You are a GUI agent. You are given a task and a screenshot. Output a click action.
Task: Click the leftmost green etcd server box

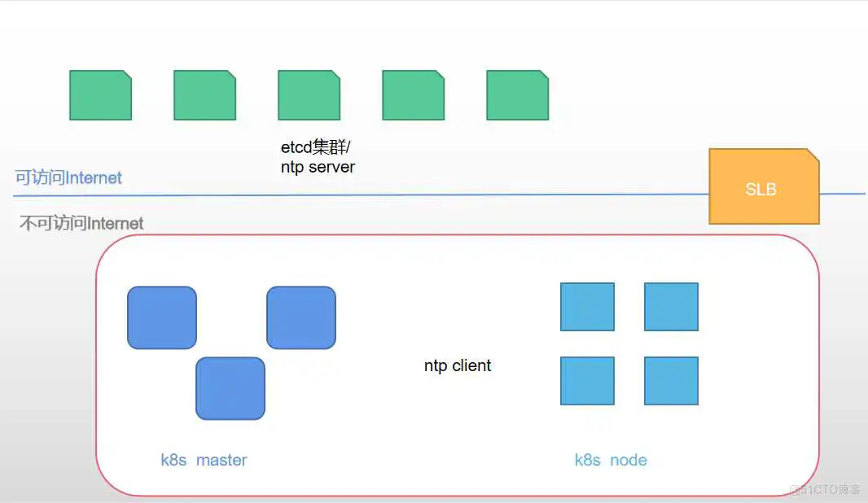point(100,95)
